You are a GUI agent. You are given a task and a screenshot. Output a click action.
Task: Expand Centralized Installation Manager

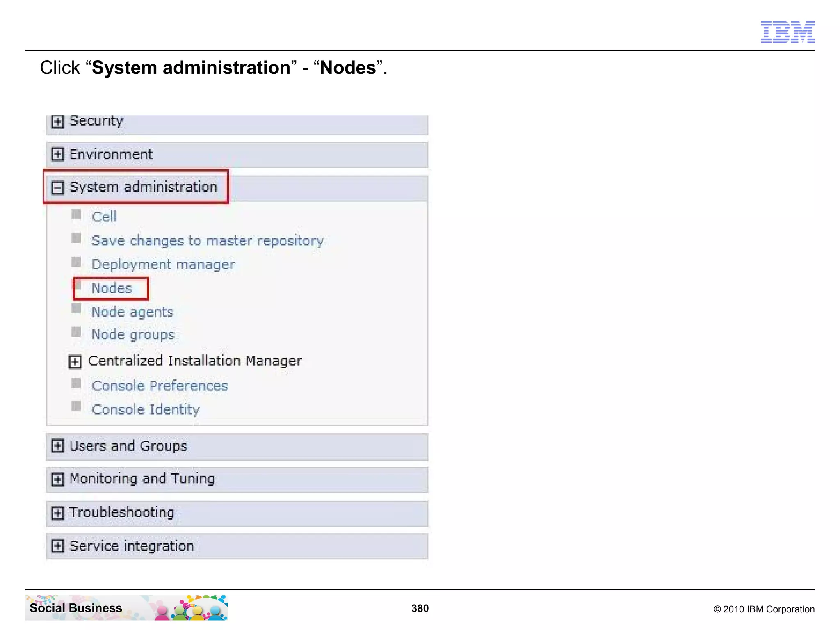click(x=75, y=361)
